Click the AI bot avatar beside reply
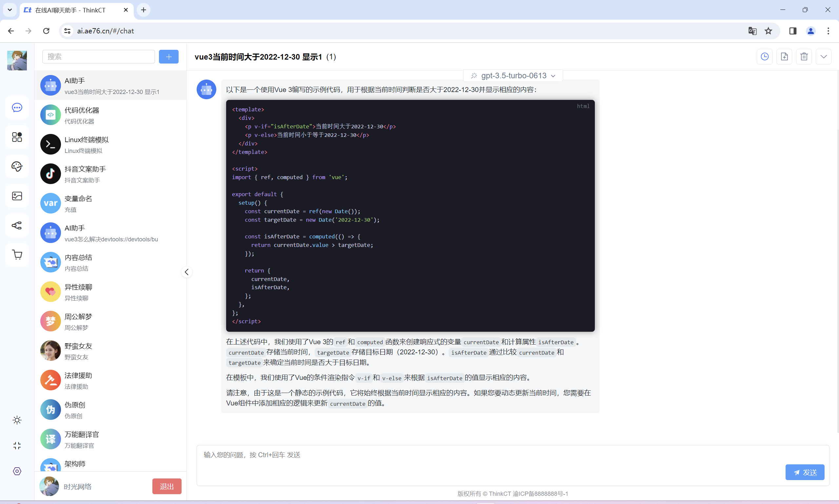The height and width of the screenshot is (504, 839). [x=206, y=90]
